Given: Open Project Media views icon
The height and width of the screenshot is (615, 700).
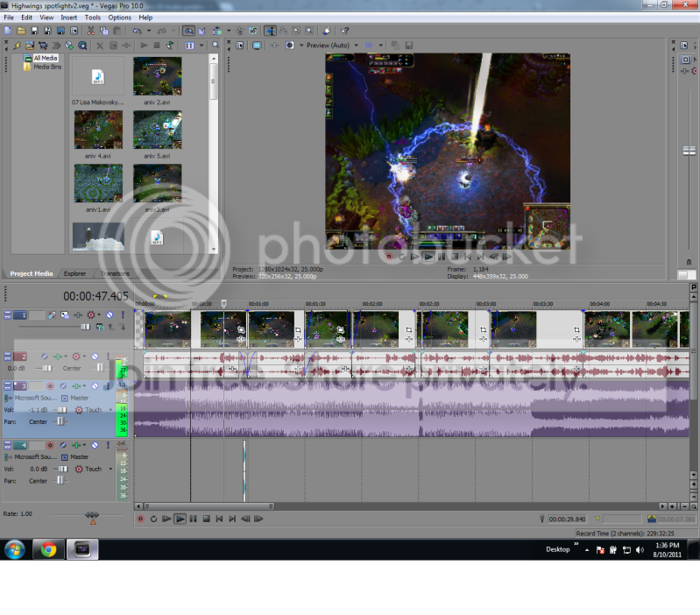Looking at the screenshot, I should (190, 46).
